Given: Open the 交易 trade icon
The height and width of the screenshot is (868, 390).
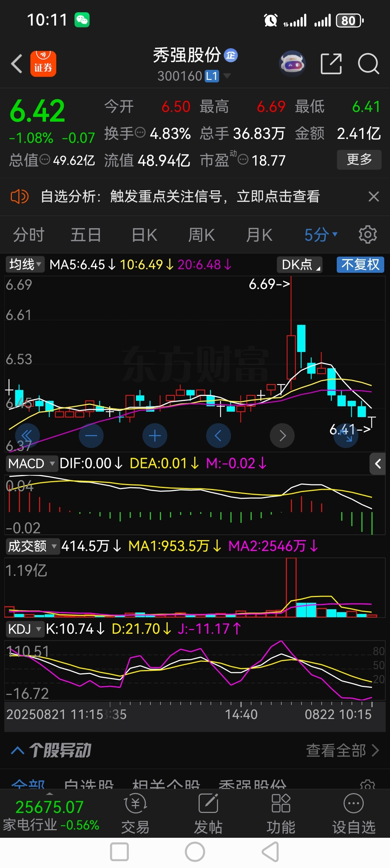Looking at the screenshot, I should (135, 814).
